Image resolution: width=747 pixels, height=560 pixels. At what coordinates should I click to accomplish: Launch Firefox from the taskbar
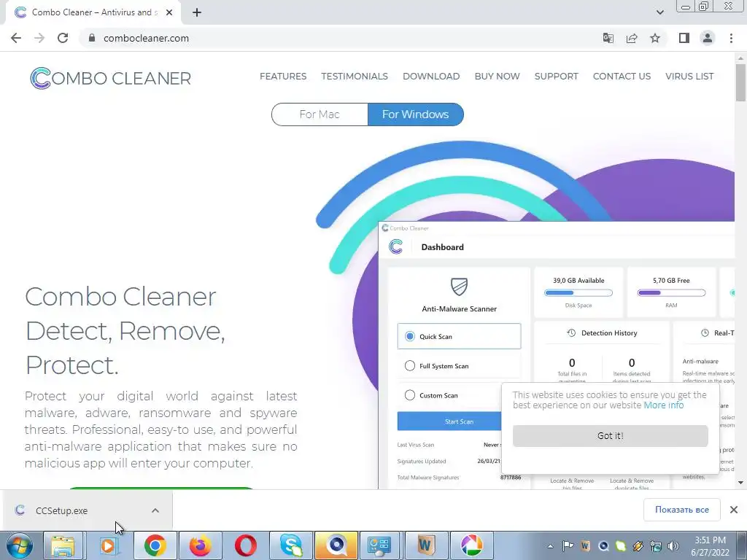click(x=200, y=545)
